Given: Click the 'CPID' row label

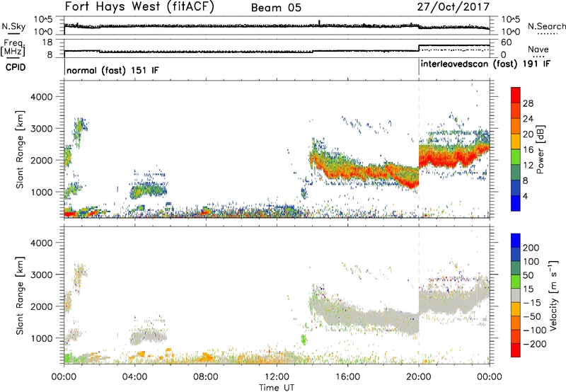Looking at the screenshot, I should [16, 67].
